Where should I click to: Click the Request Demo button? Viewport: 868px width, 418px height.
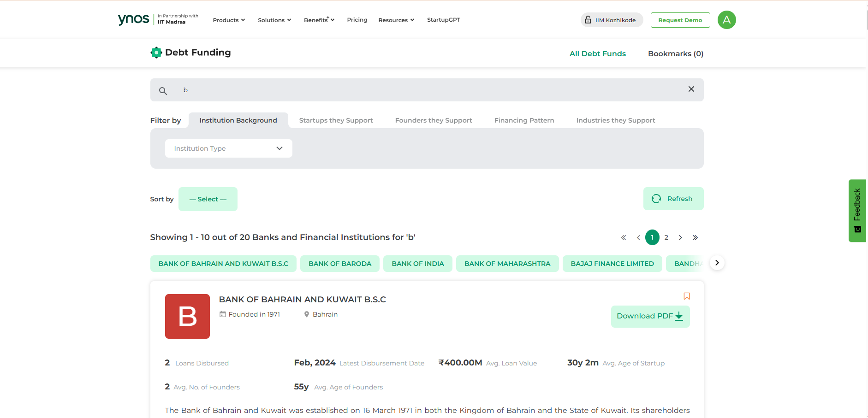coord(680,20)
